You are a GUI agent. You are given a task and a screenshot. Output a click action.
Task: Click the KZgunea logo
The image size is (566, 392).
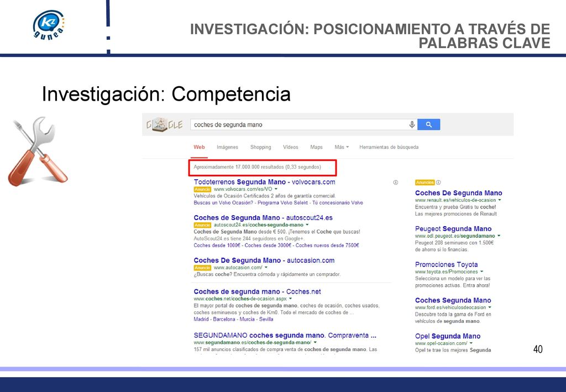[x=49, y=24]
